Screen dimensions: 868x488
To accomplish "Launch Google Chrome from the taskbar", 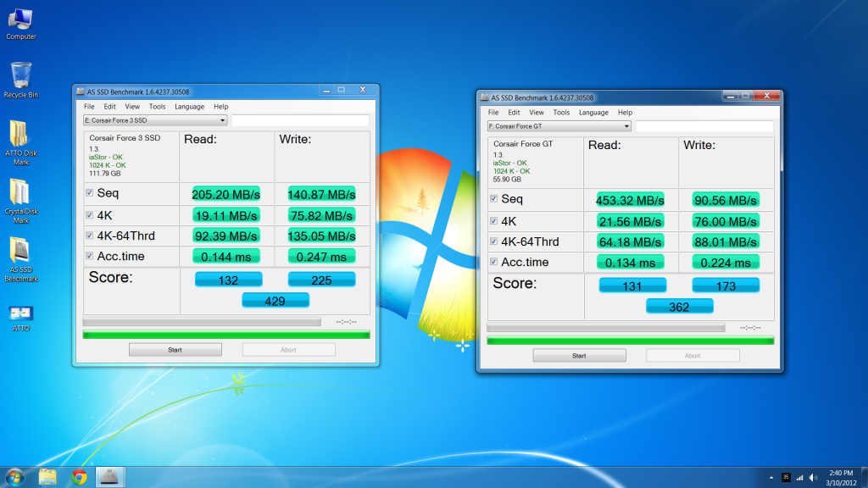I will tap(79, 477).
